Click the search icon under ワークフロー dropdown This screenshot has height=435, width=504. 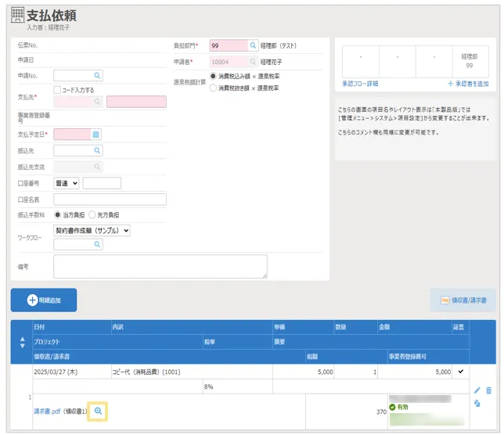click(97, 245)
